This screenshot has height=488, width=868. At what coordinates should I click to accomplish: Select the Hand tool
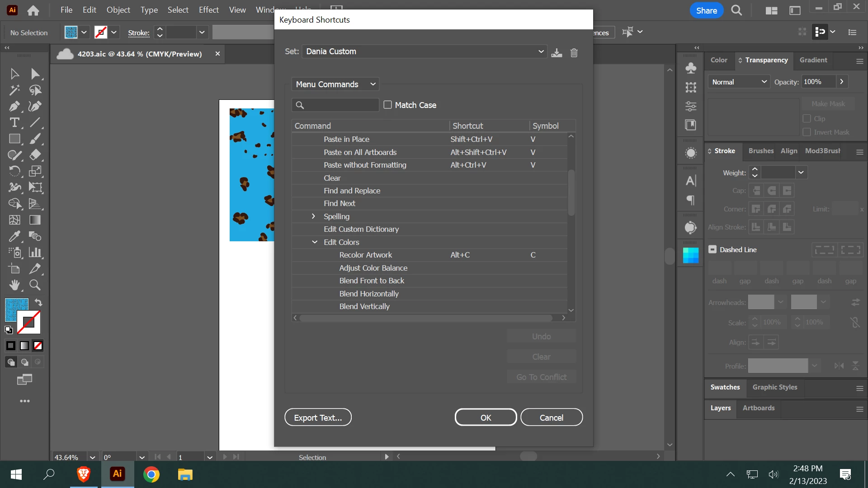click(14, 285)
